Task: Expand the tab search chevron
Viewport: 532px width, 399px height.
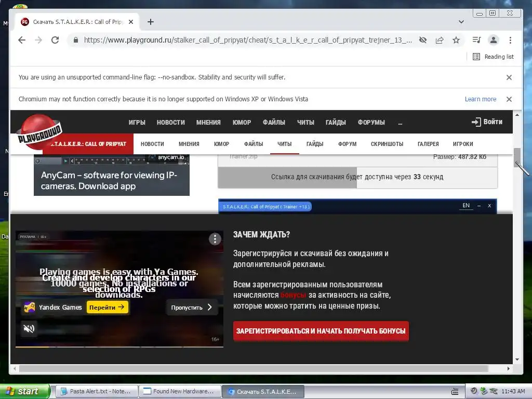Action: 461,22
